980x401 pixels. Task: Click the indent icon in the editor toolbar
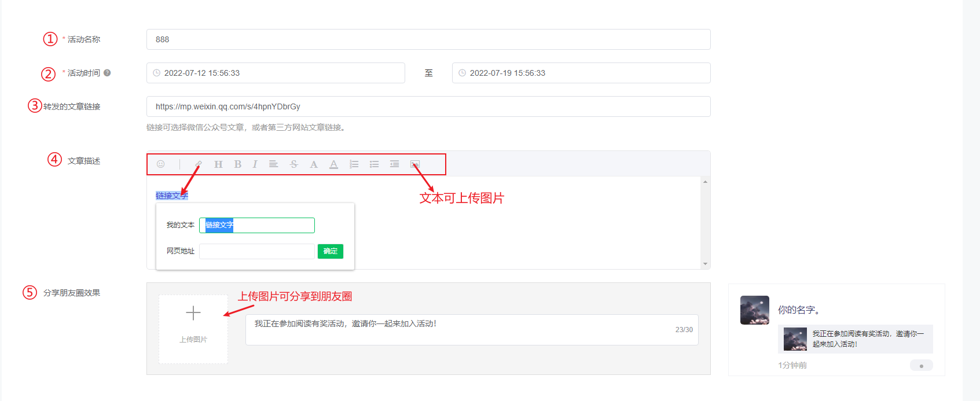[395, 164]
